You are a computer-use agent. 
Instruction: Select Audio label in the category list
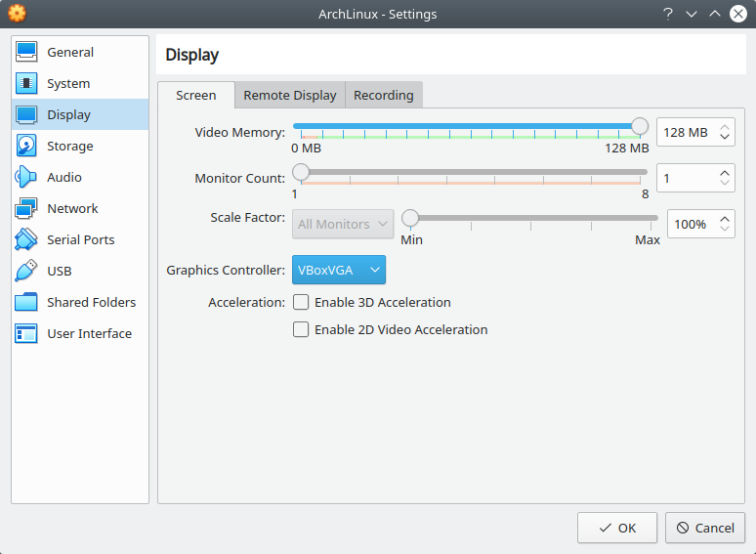click(x=64, y=177)
